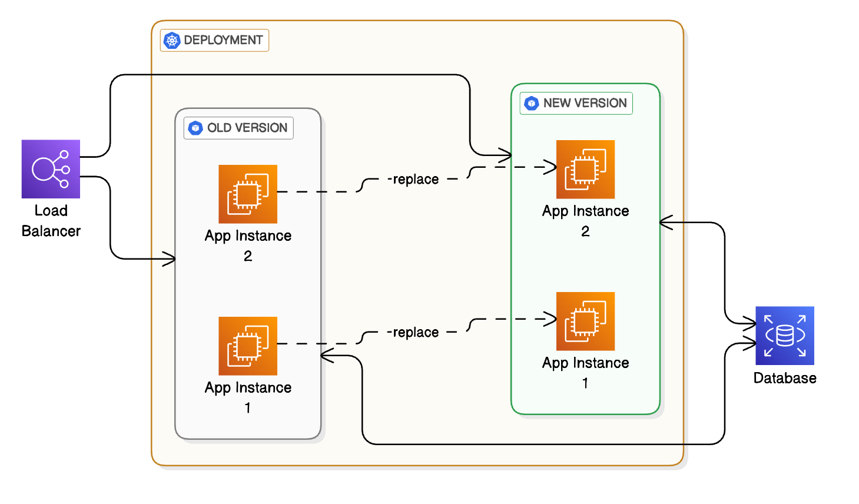This screenshot has width=859, height=504.
Task: Click the lower replace connector label
Action: pos(412,331)
